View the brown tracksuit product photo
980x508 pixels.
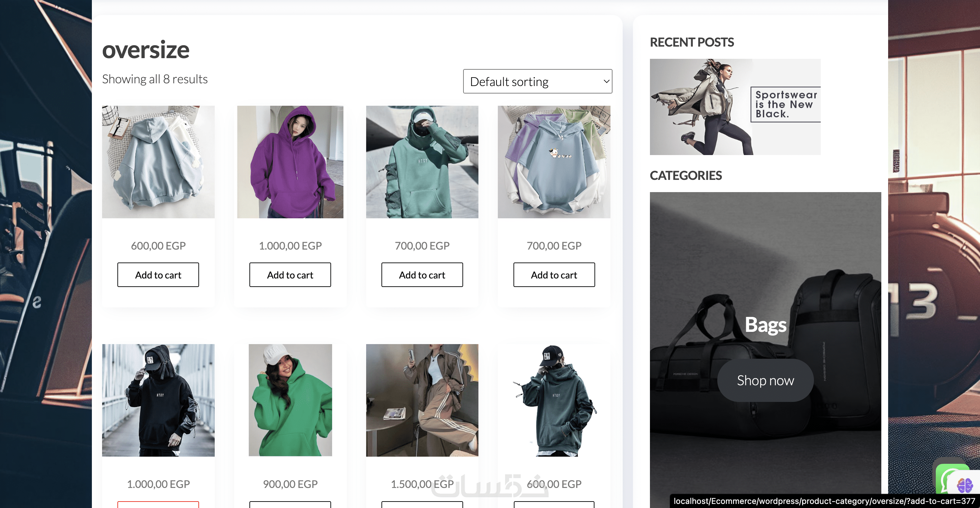(422, 401)
